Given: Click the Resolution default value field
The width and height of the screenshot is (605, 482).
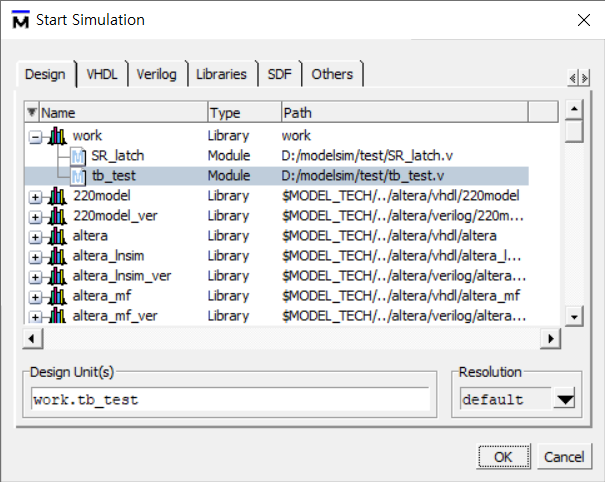Looking at the screenshot, I should click(x=506, y=399).
